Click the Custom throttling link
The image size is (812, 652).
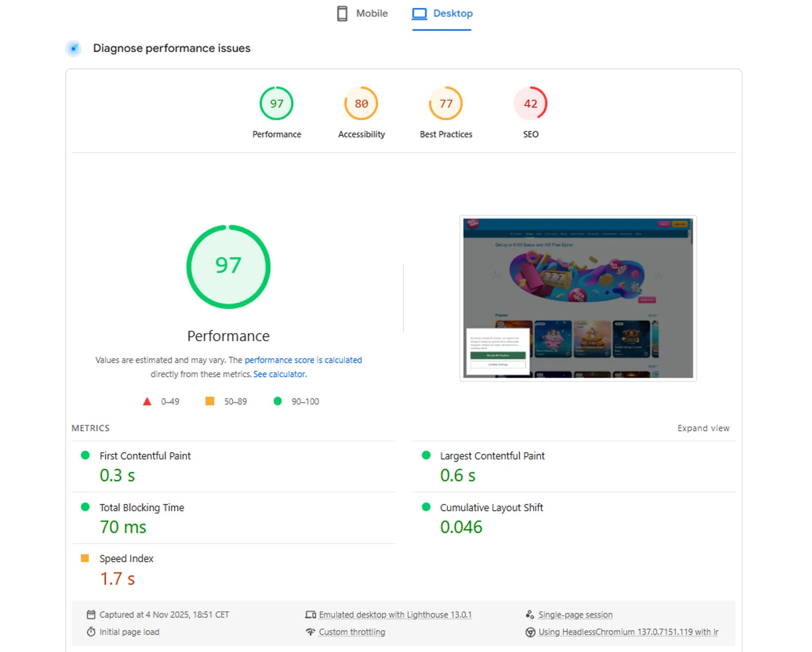352,632
